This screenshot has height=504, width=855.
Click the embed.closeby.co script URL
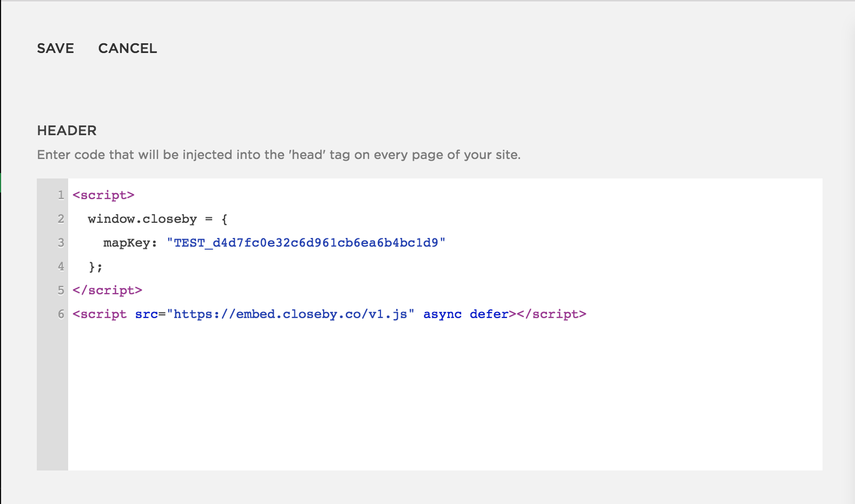point(291,314)
